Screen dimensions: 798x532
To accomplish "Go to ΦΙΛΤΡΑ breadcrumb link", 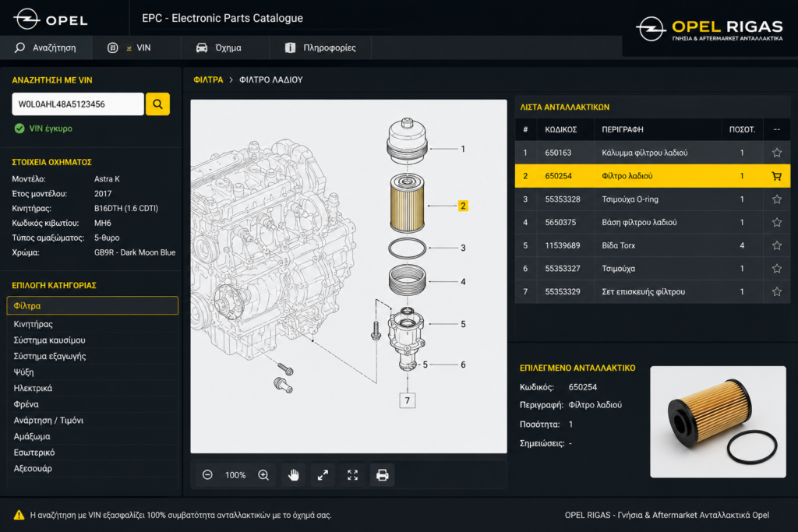I will (x=208, y=80).
